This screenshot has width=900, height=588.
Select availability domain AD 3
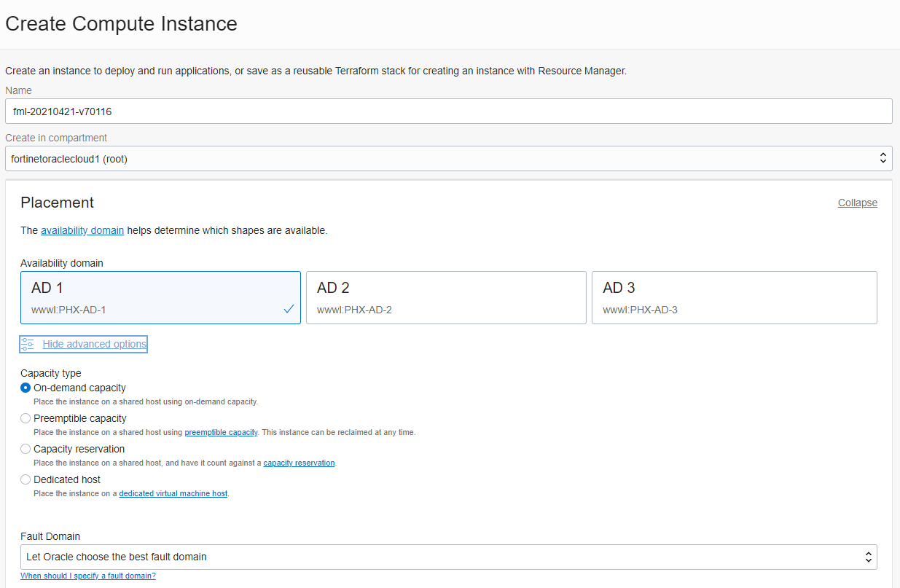[x=734, y=297]
